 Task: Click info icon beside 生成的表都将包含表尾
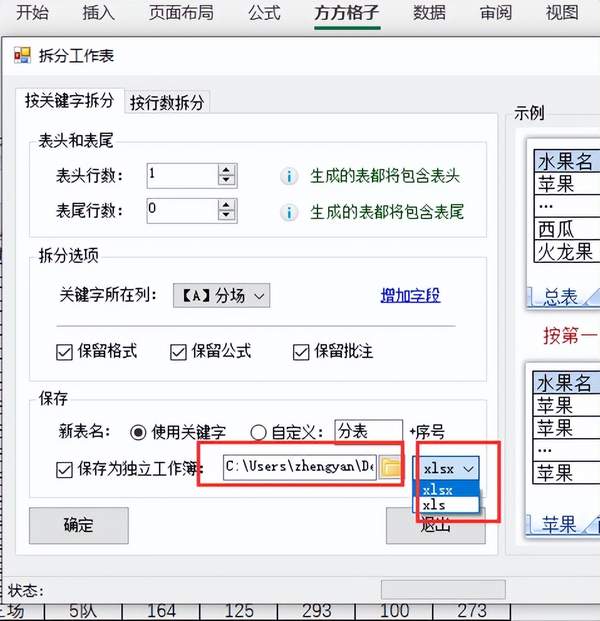click(289, 213)
